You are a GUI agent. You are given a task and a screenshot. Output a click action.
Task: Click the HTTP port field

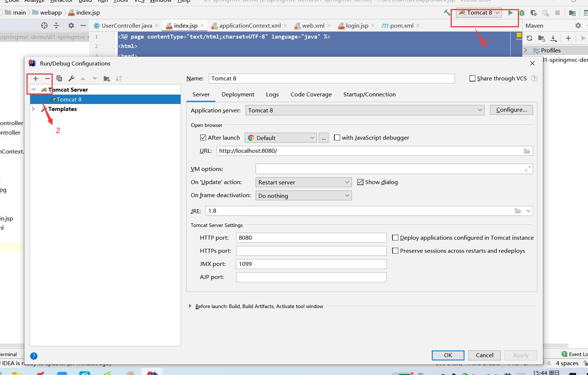[x=311, y=238]
